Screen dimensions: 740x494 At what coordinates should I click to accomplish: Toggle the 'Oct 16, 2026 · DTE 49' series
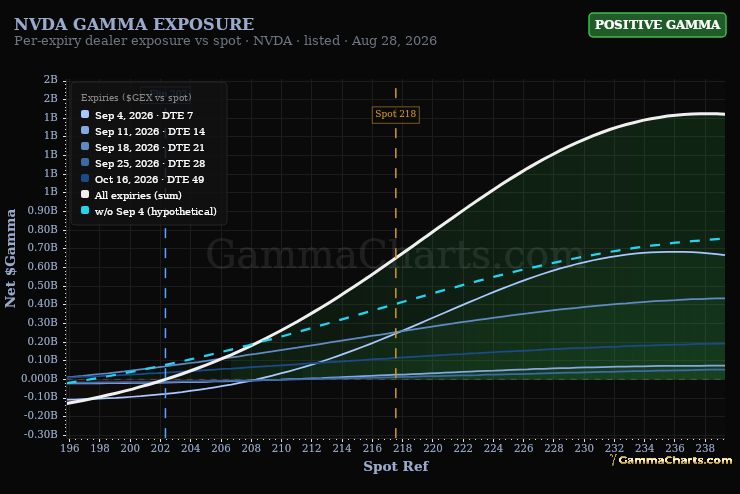click(x=150, y=180)
